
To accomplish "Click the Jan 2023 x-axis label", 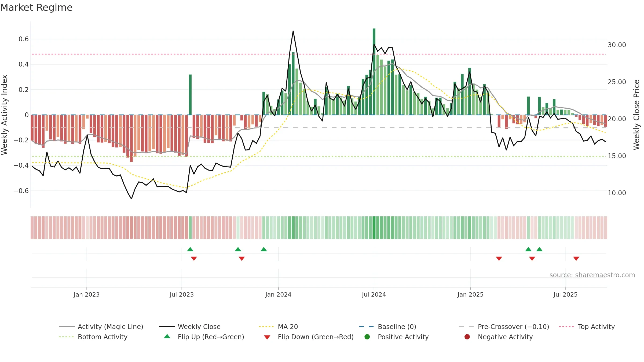I will [x=87, y=294].
